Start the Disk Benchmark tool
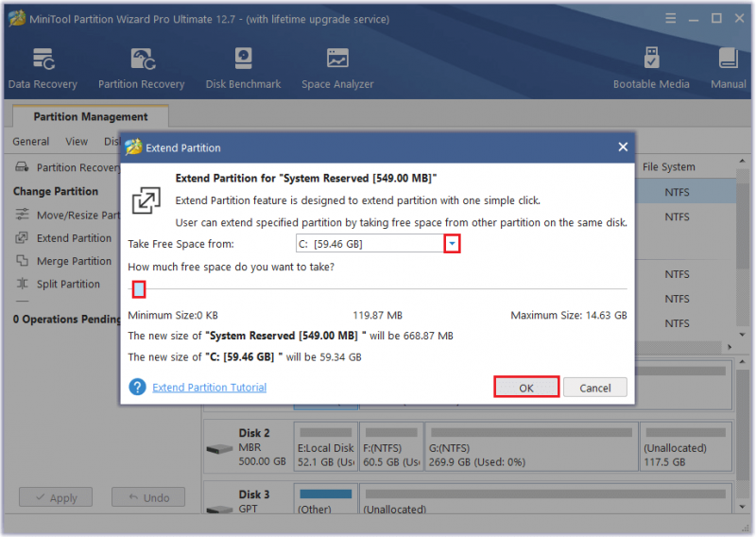 (x=243, y=68)
